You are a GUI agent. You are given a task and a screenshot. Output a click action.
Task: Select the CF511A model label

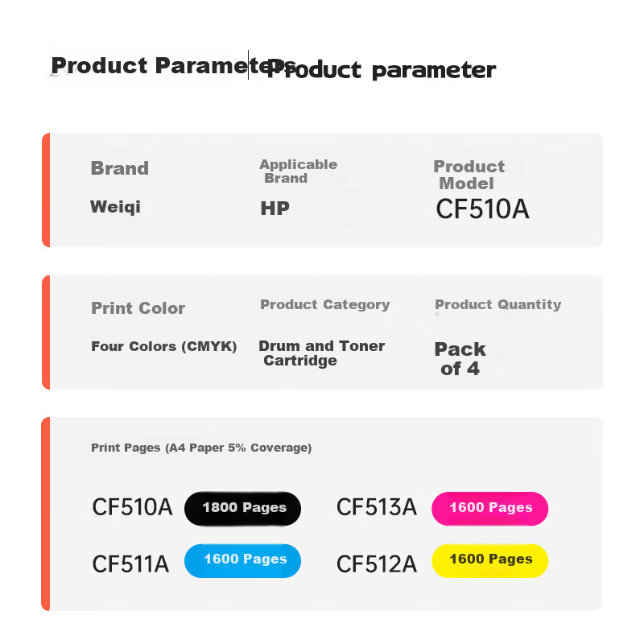coord(130,564)
